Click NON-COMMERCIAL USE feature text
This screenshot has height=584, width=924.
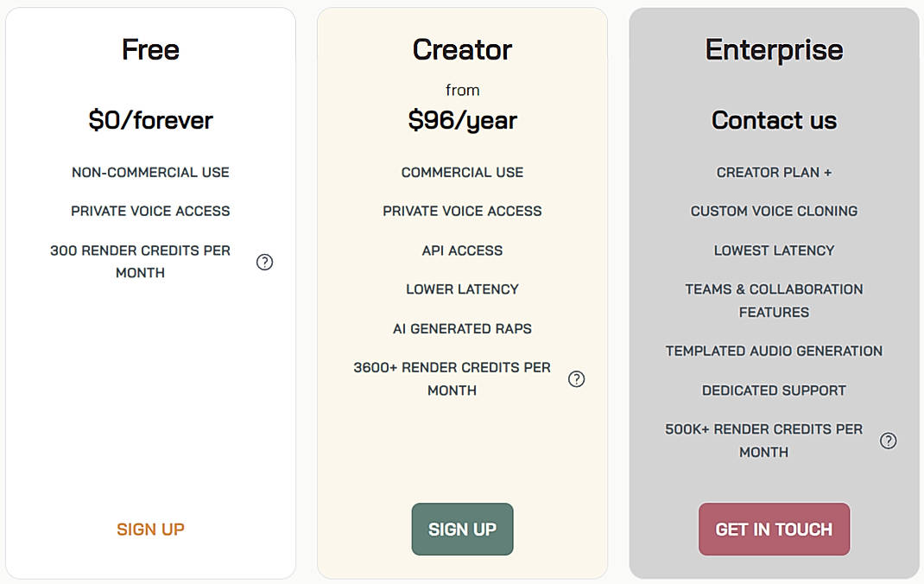(x=150, y=172)
